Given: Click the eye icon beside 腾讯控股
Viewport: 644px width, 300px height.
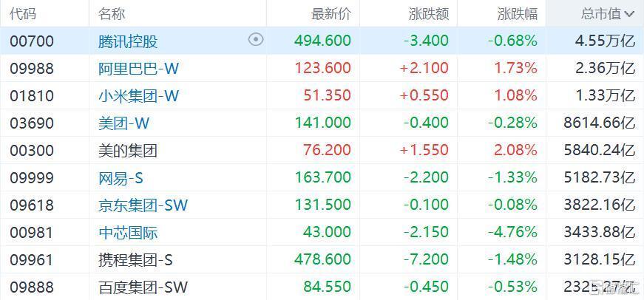Looking at the screenshot, I should click(x=256, y=39).
